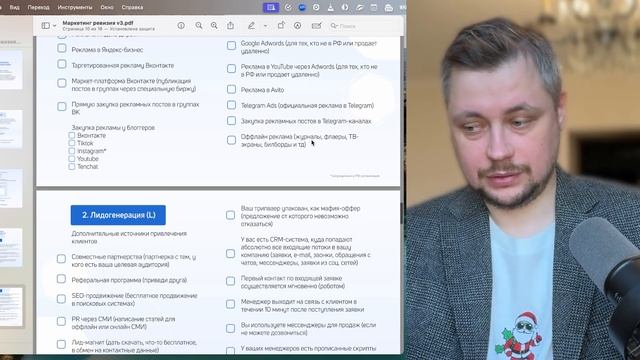This screenshot has width=640, height=360.
Task: Open sidebar view options dropdown arrow
Action: click(x=55, y=26)
